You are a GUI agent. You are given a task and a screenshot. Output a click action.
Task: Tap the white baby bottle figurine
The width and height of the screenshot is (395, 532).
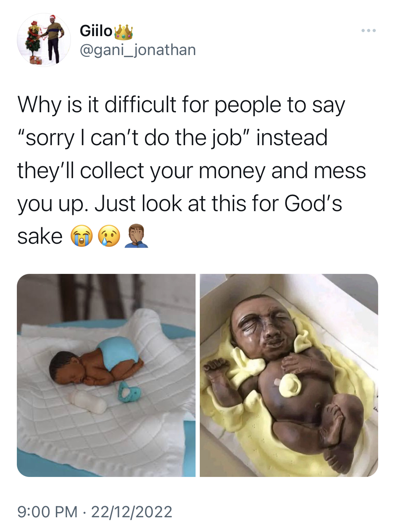point(88,402)
